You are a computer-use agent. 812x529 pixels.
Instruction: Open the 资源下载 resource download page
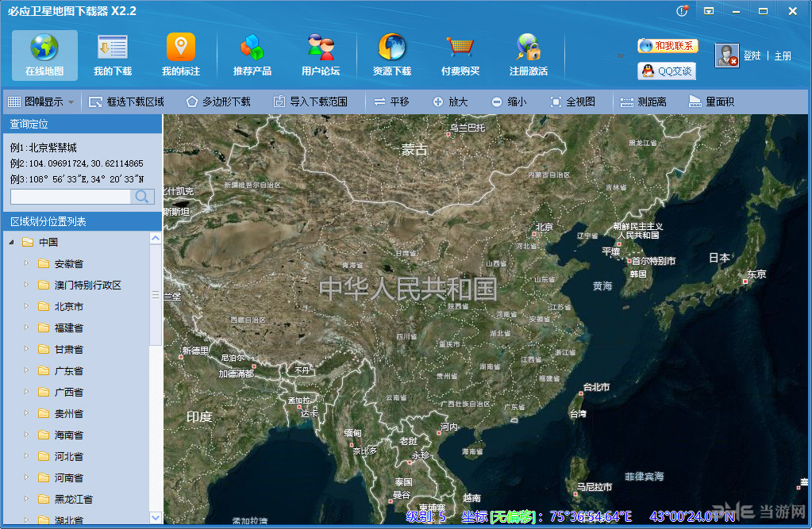point(392,55)
